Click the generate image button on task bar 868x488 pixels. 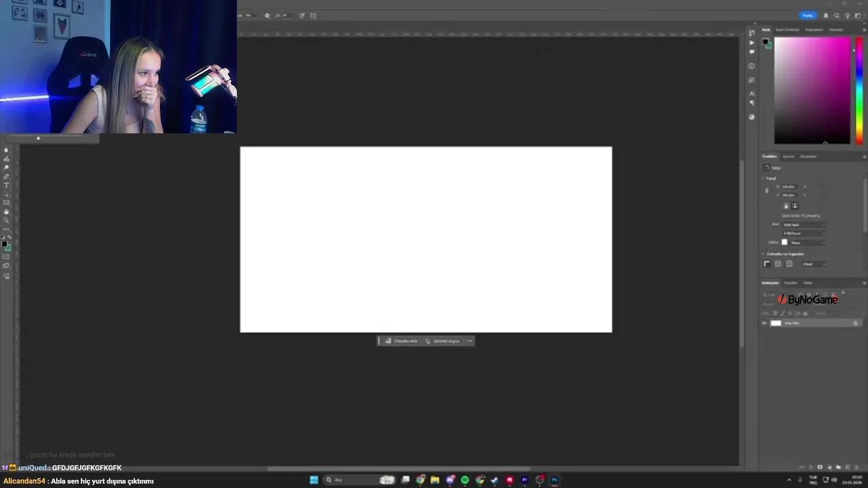tap(443, 341)
